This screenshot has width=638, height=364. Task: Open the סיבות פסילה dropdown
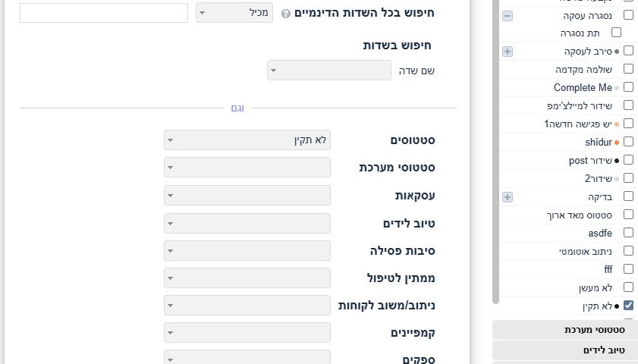247,250
